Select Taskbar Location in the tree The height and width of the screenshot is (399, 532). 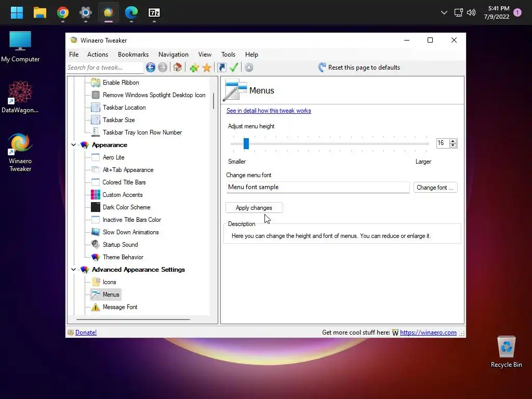point(124,108)
